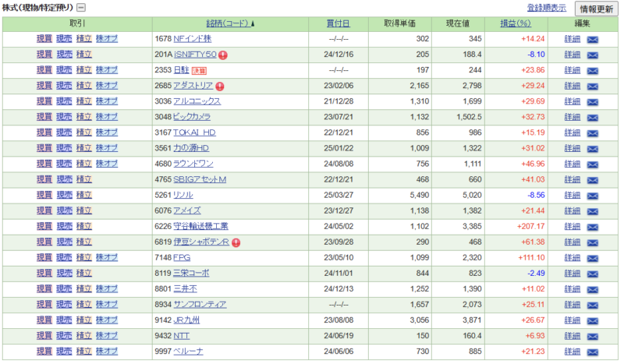Click envelope icon in 201A iSNIFTY50 row
624x364 pixels.
tap(593, 55)
